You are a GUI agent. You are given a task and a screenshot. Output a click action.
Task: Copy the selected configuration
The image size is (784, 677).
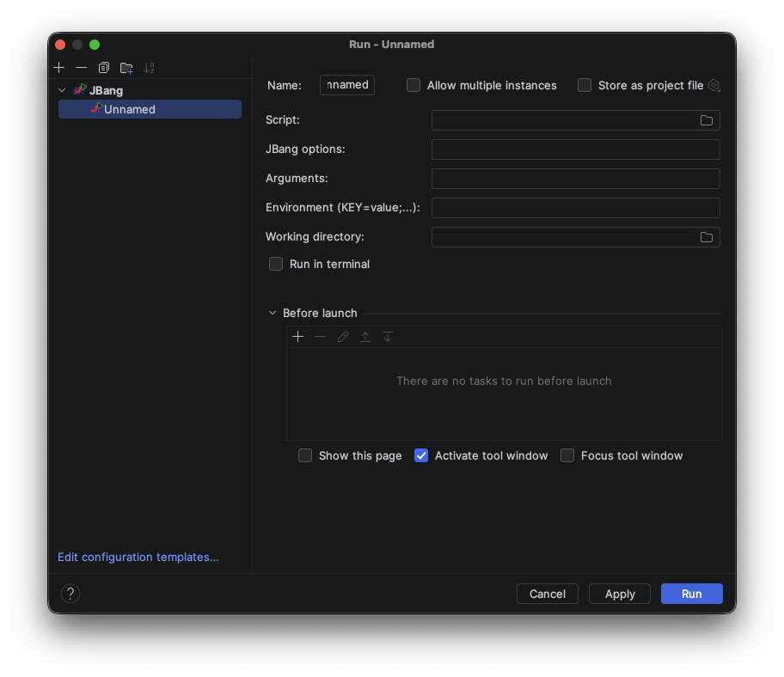[103, 68]
